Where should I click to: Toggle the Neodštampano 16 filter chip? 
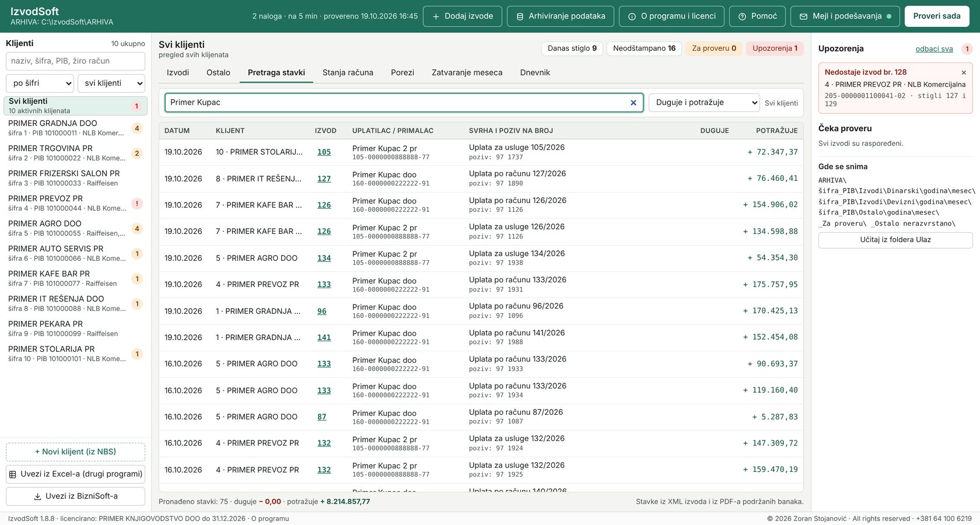click(644, 48)
